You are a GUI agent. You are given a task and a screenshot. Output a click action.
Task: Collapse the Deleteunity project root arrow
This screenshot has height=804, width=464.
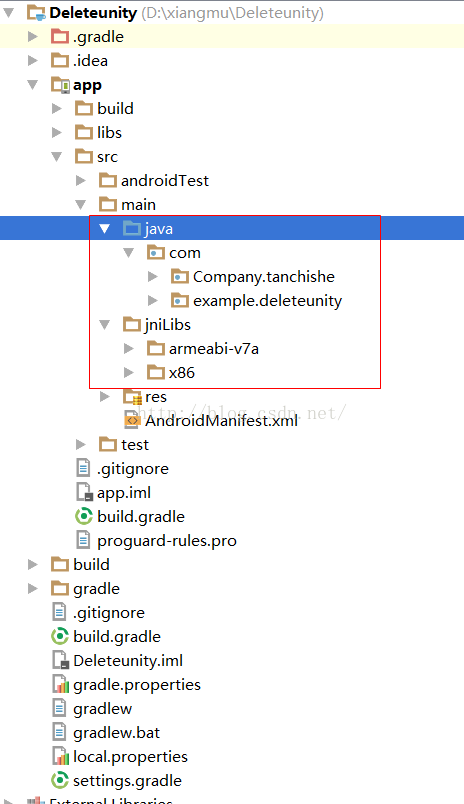pos(9,12)
